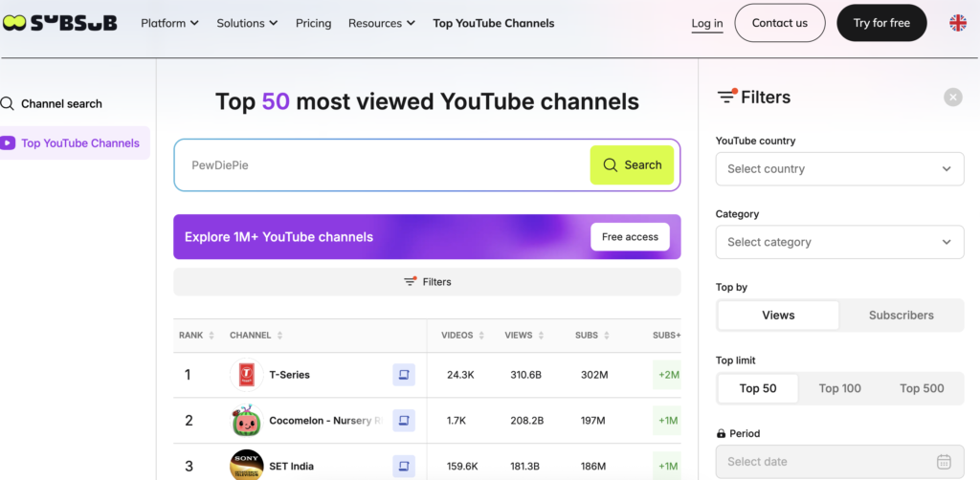Sort table by VIEWS column arrows
This screenshot has width=980, height=480.
[541, 336]
